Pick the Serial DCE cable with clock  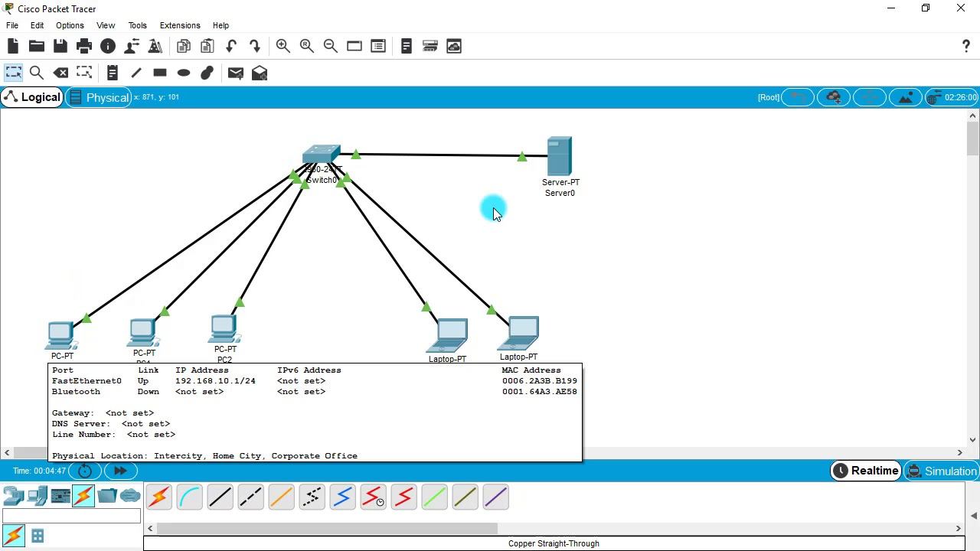point(373,497)
